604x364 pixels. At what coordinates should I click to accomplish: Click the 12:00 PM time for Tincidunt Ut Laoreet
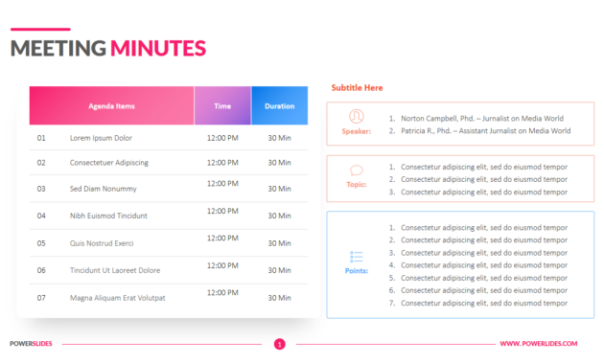click(x=222, y=265)
